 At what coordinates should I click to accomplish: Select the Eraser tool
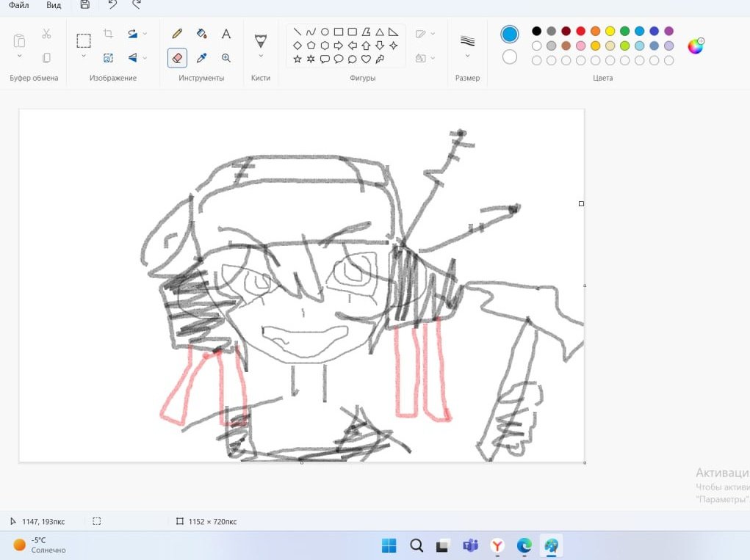177,58
